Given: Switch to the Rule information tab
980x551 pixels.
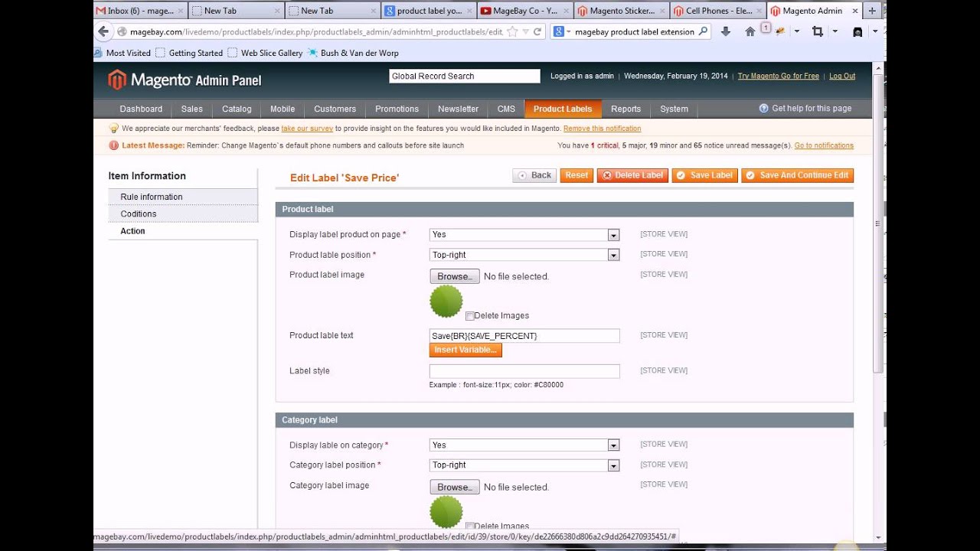Looking at the screenshot, I should pyautogui.click(x=183, y=197).
